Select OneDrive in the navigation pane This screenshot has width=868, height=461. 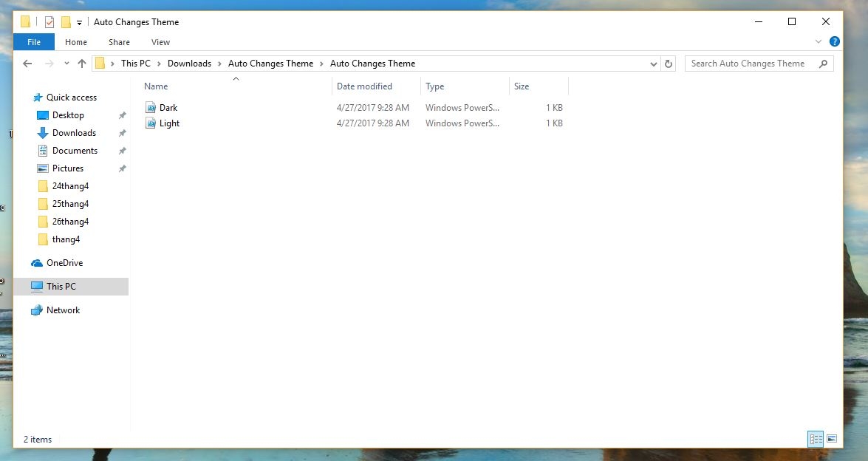(65, 263)
